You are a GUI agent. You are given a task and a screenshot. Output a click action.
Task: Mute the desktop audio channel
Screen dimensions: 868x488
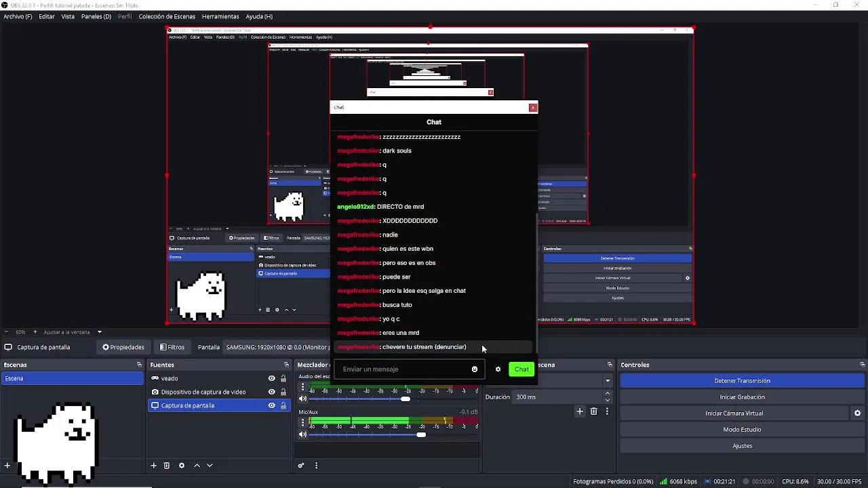pos(302,399)
